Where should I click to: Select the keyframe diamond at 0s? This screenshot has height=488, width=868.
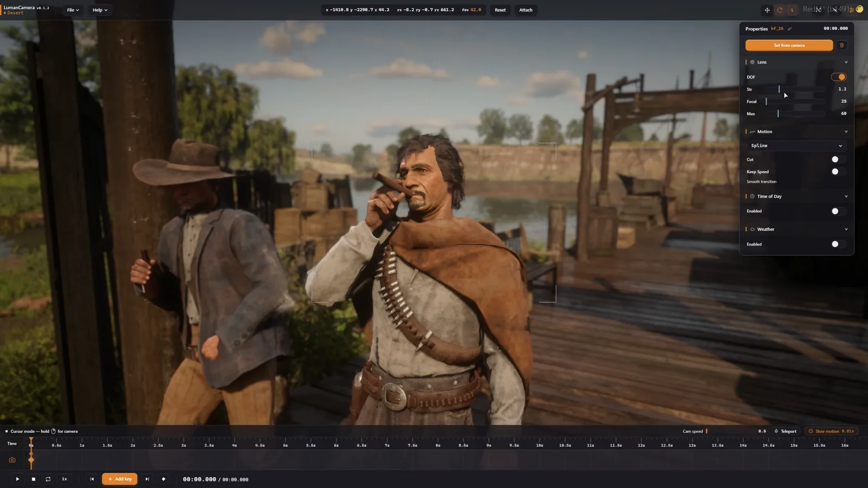(x=31, y=460)
